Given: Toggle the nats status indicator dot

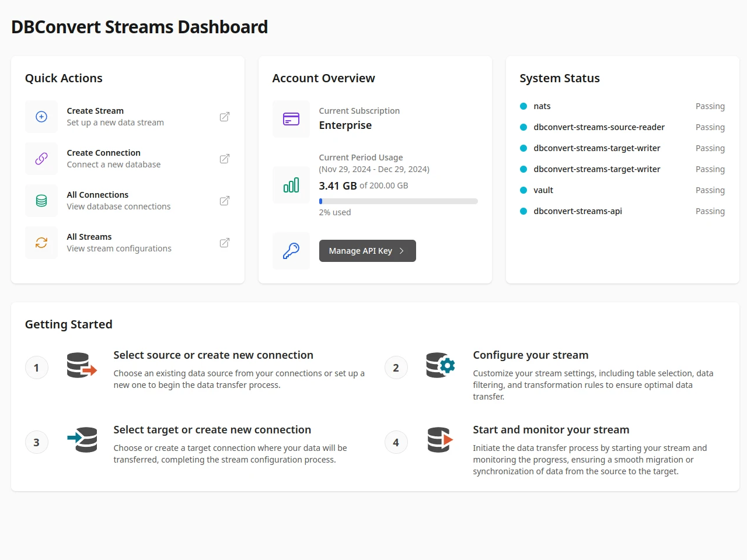Looking at the screenshot, I should tap(522, 106).
